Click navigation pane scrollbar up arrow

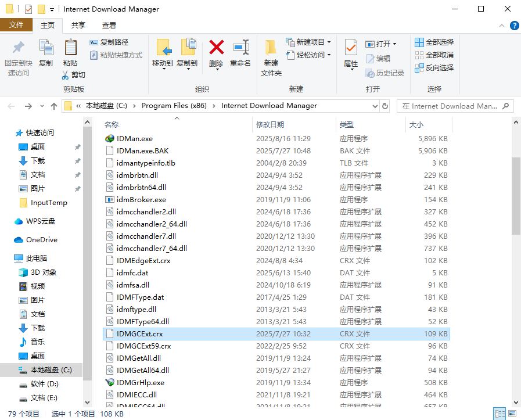click(x=87, y=122)
